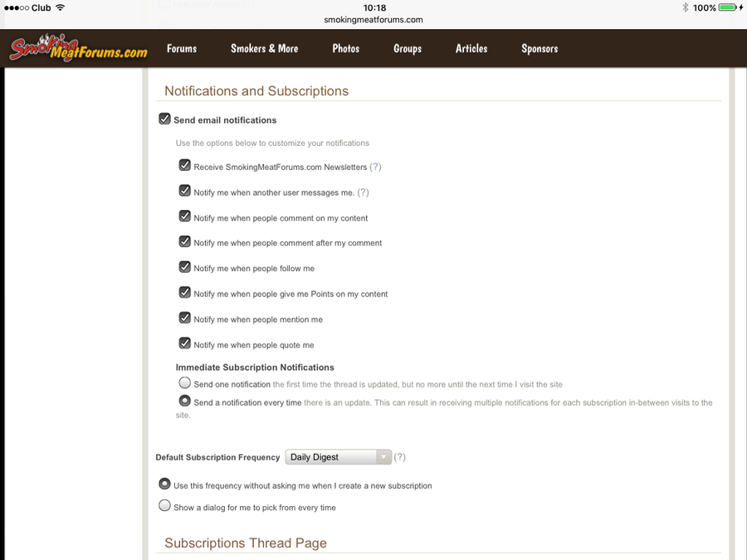This screenshot has width=747, height=560.
Task: Click the SmokingMeatForums.com logo
Action: coord(79,49)
